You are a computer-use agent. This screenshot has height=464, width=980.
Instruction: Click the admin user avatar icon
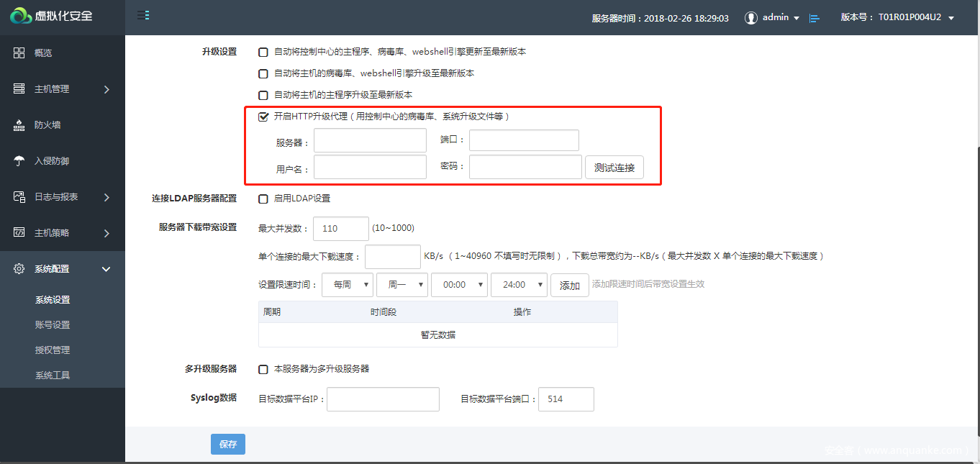click(751, 18)
